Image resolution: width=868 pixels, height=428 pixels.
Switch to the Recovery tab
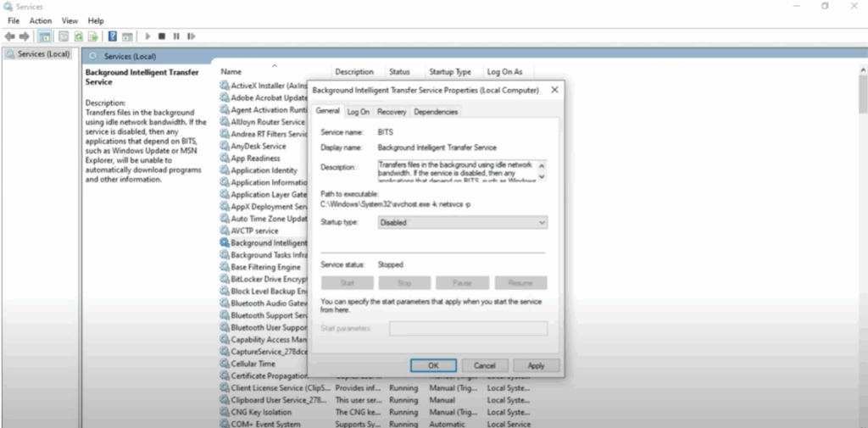click(x=392, y=112)
